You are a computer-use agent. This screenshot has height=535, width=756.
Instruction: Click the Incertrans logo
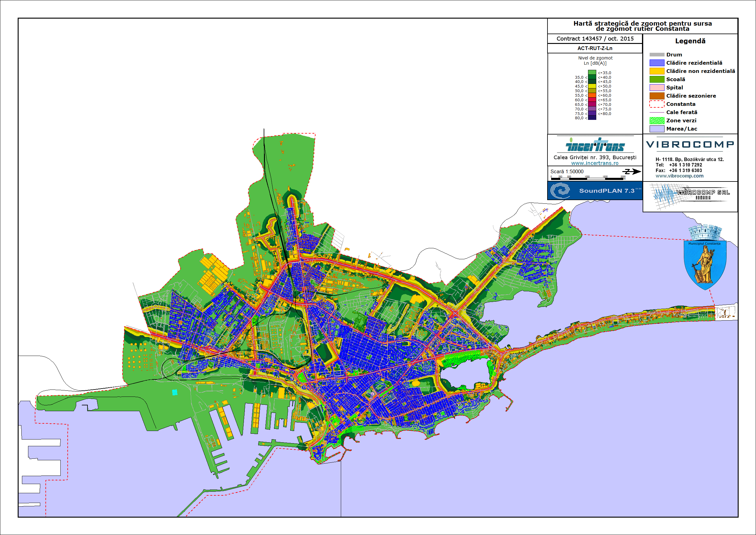pos(595,145)
